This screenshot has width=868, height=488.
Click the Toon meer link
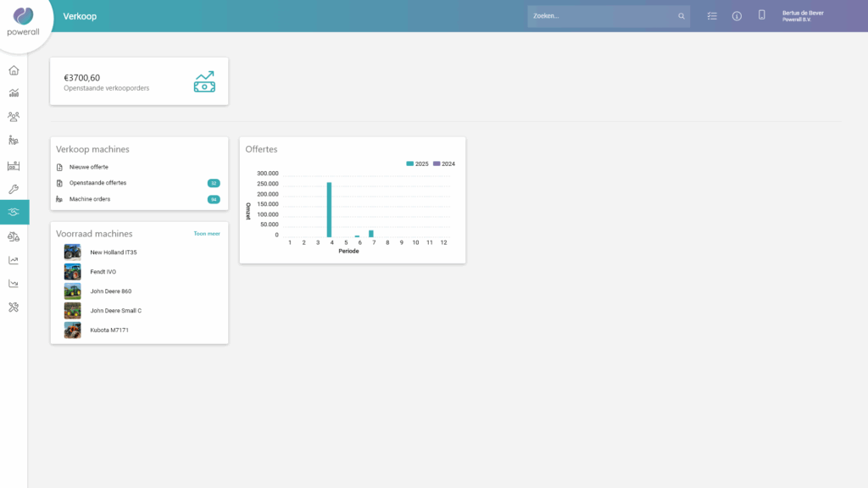click(x=206, y=234)
